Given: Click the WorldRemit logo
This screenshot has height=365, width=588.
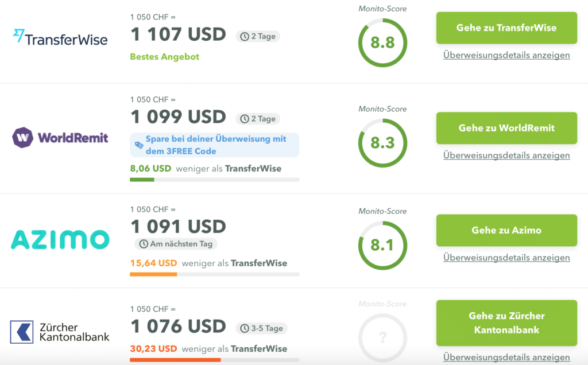Looking at the screenshot, I should [x=60, y=137].
